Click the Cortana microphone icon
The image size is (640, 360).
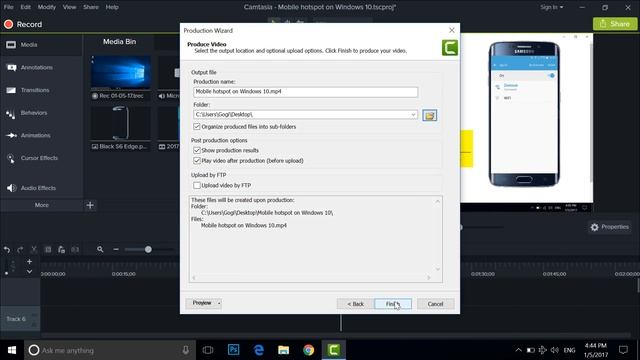[x=185, y=350]
